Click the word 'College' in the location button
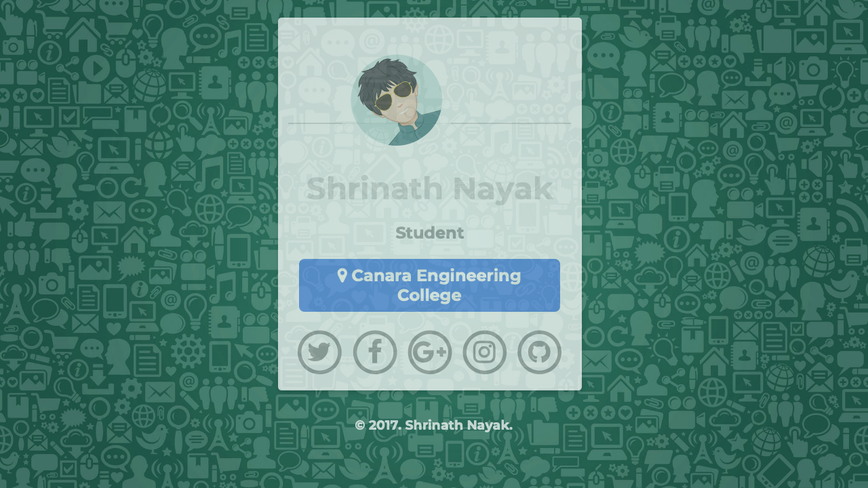This screenshot has width=868, height=488. (x=429, y=296)
